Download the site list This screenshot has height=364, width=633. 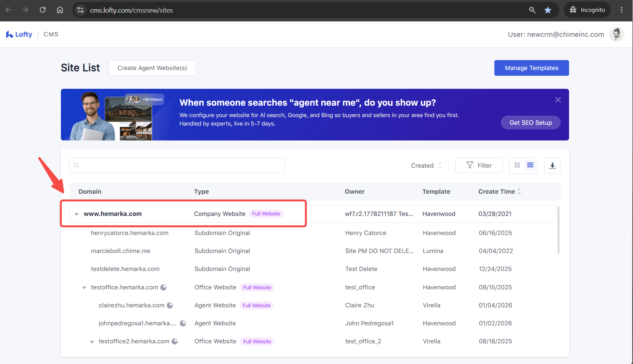[552, 166]
